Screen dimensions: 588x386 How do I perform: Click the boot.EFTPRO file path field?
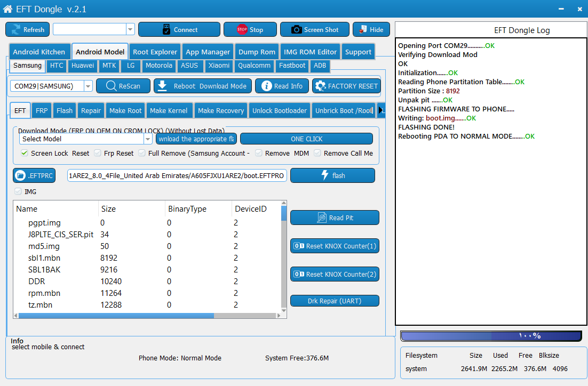click(177, 175)
